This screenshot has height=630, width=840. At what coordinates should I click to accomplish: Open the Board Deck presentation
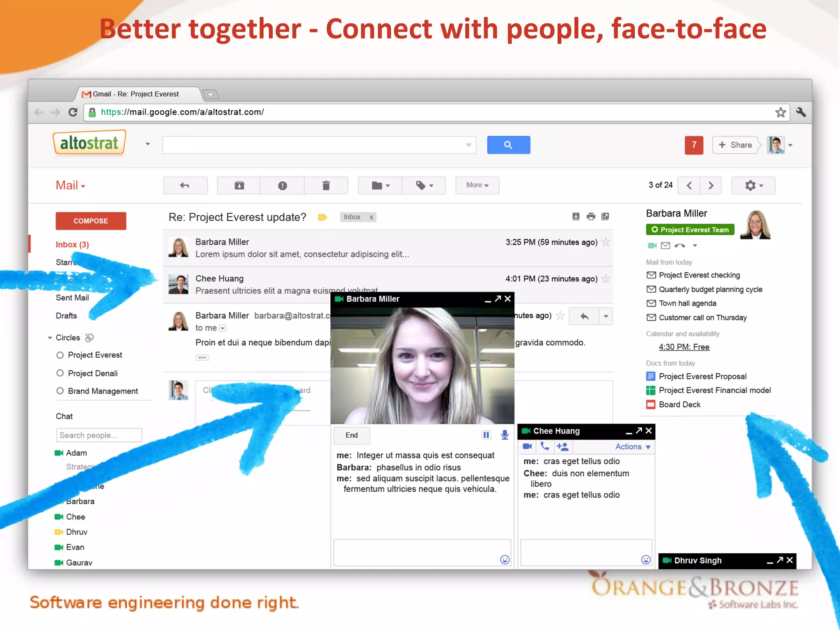pyautogui.click(x=679, y=405)
